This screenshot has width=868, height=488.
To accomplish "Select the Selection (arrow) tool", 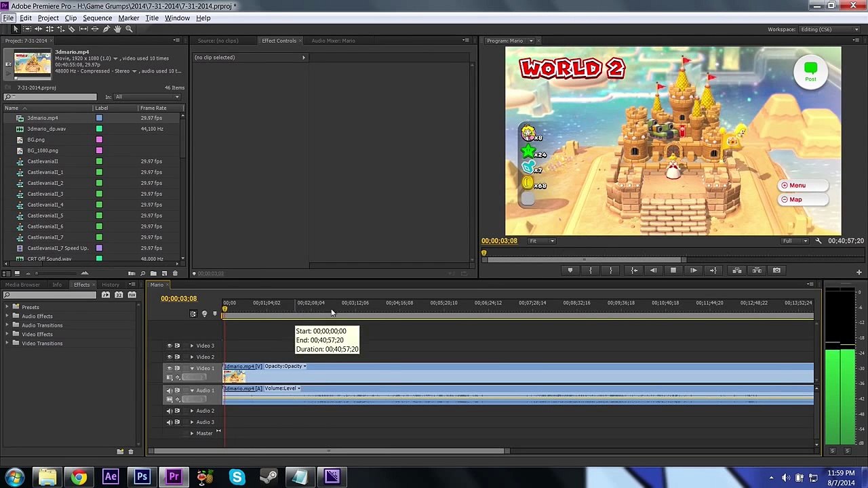I will [16, 29].
